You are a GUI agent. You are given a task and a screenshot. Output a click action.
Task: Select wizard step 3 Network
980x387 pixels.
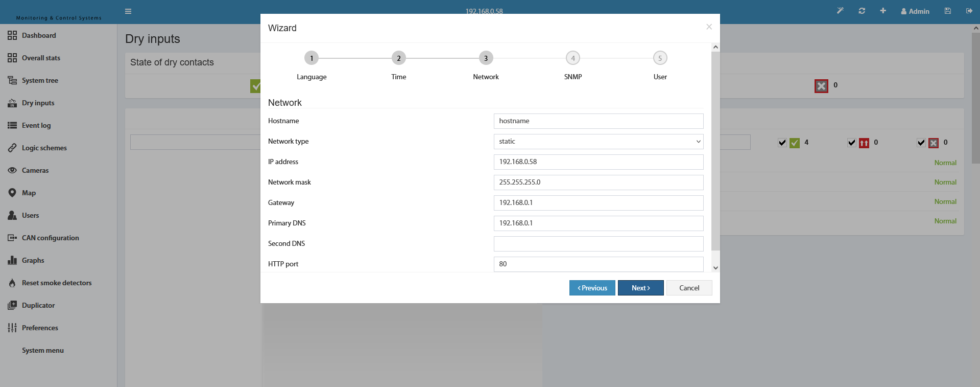[x=486, y=58]
